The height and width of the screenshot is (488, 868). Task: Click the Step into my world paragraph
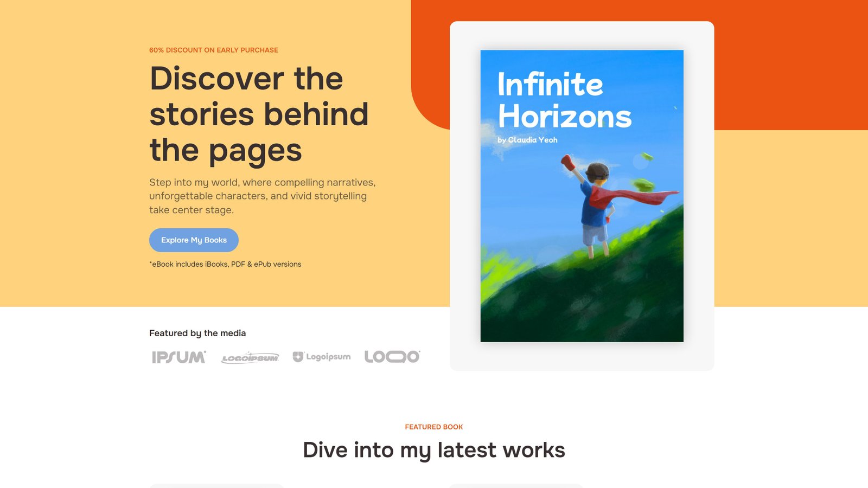[x=263, y=196]
